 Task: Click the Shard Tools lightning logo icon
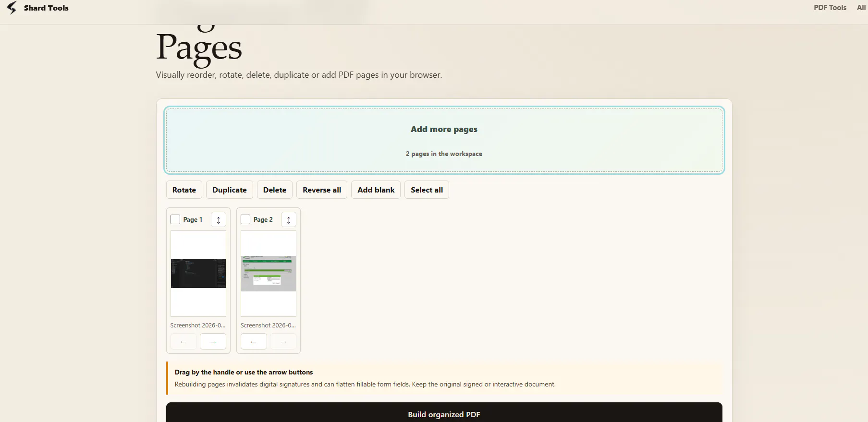pos(12,8)
